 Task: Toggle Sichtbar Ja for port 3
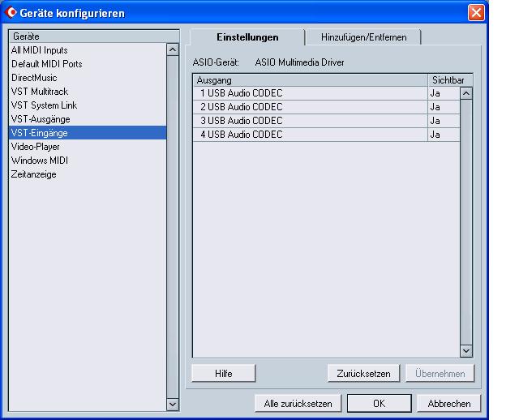coord(444,121)
